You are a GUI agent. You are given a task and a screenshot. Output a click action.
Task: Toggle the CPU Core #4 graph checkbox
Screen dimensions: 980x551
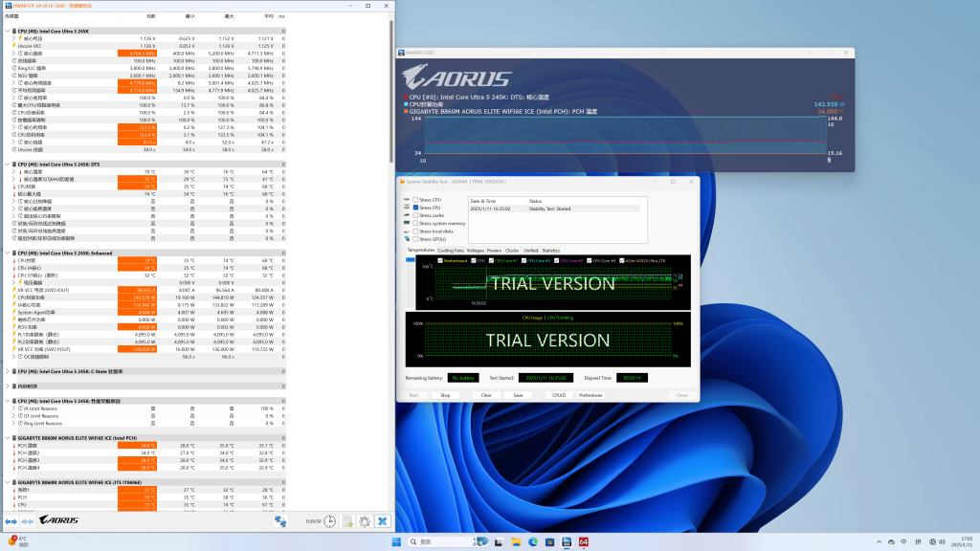pos(589,260)
